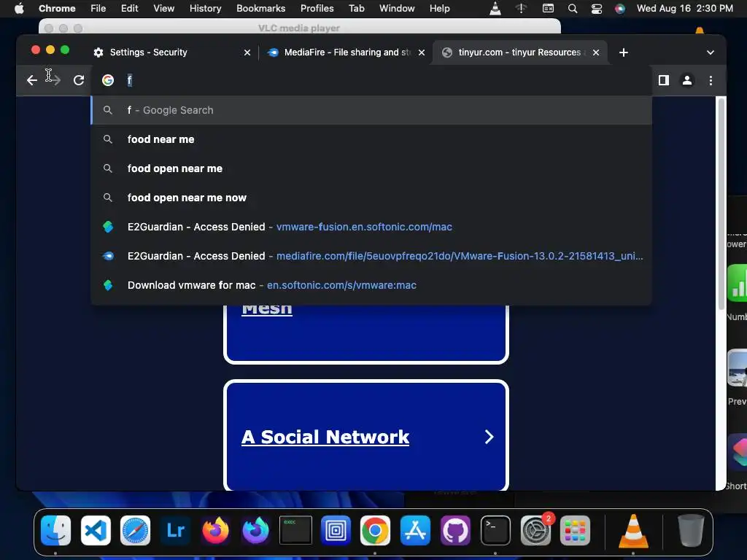Screen dimensions: 747x560
Task: Open a new tab with plus button
Action: (623, 52)
